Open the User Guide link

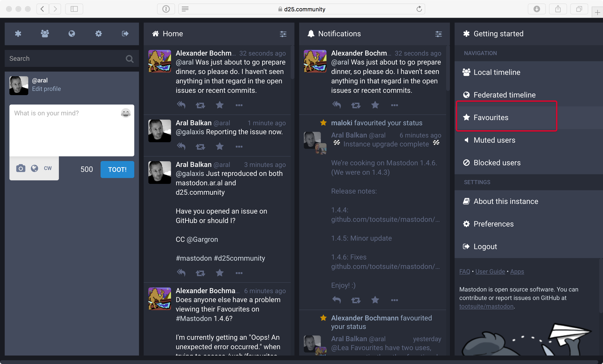(x=490, y=271)
